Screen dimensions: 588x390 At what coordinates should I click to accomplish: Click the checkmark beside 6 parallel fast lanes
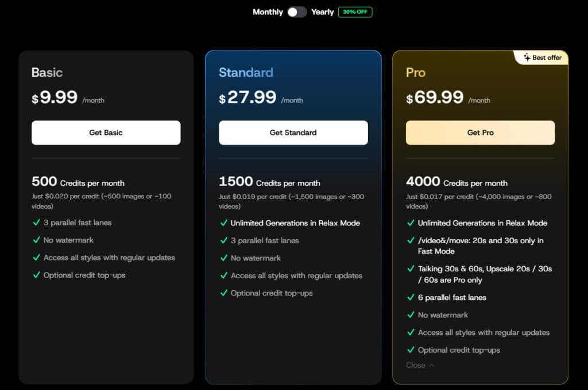click(x=411, y=298)
